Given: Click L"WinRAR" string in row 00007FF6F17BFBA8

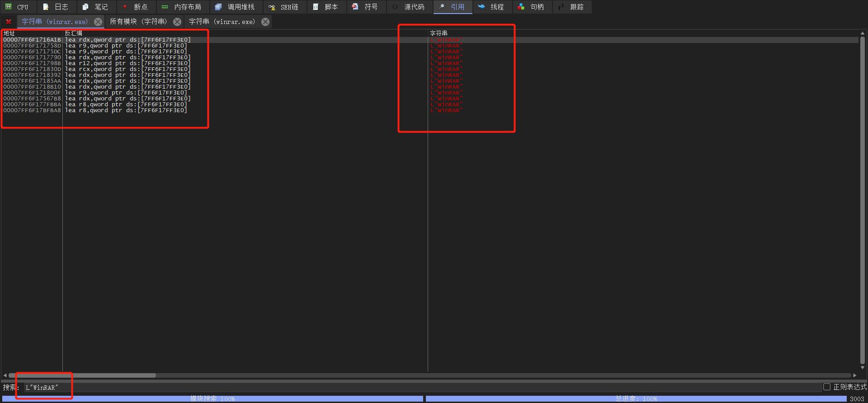Looking at the screenshot, I should click(x=447, y=110).
